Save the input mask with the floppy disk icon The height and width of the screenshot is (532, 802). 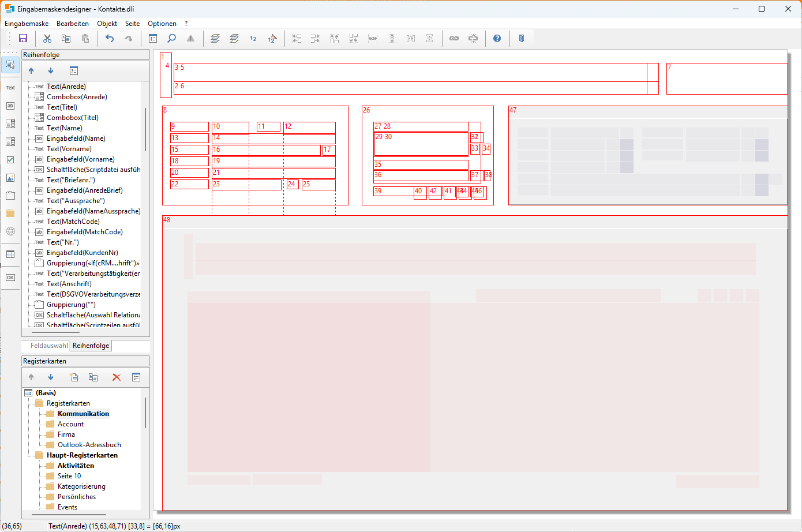coord(23,39)
